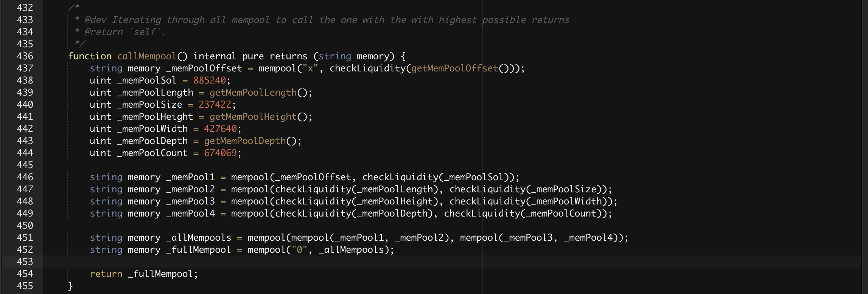Click the _memPool1 declaration on line 446
This screenshot has width=868, height=294.
(190, 177)
